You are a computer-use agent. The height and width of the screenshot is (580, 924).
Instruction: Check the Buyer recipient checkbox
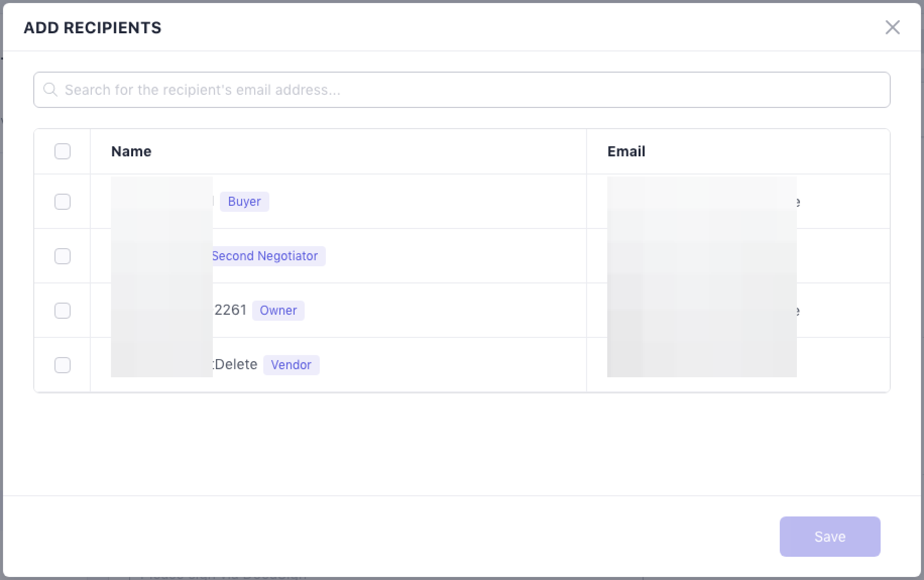click(63, 202)
